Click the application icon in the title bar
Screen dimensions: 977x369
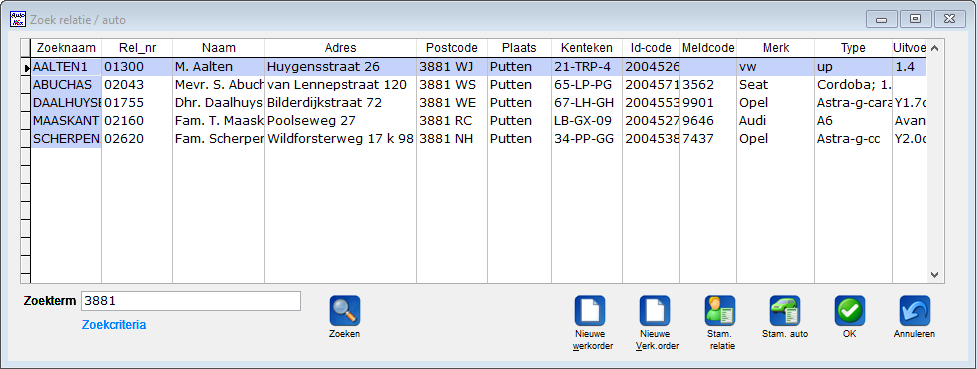click(17, 19)
